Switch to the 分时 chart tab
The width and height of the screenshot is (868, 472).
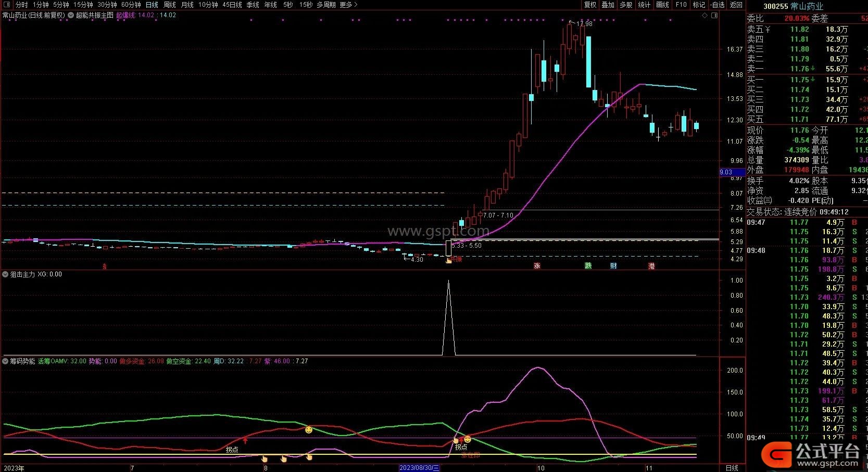[x=21, y=5]
